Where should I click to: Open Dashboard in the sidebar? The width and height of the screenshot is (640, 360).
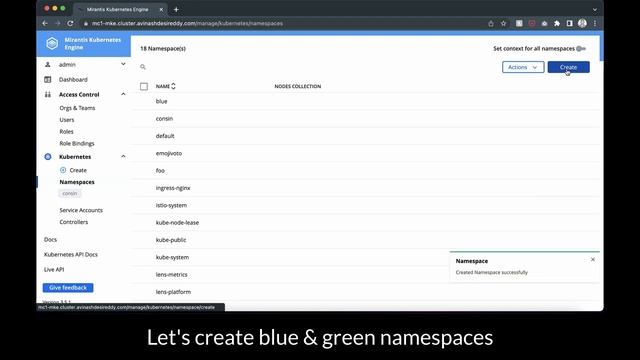(73, 80)
